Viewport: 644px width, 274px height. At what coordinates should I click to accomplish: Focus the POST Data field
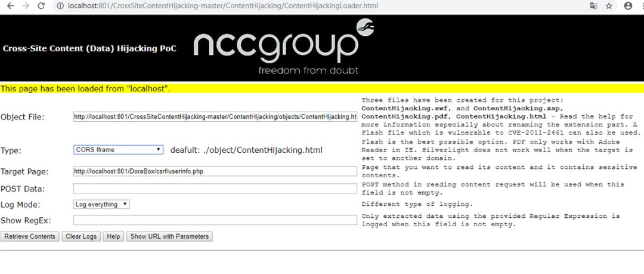[x=215, y=189]
